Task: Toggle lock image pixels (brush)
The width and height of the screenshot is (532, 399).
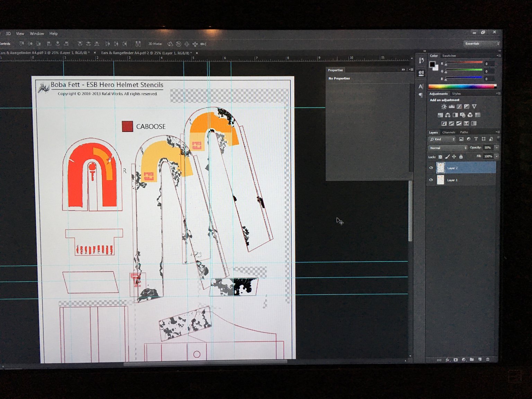Action: coord(447,157)
